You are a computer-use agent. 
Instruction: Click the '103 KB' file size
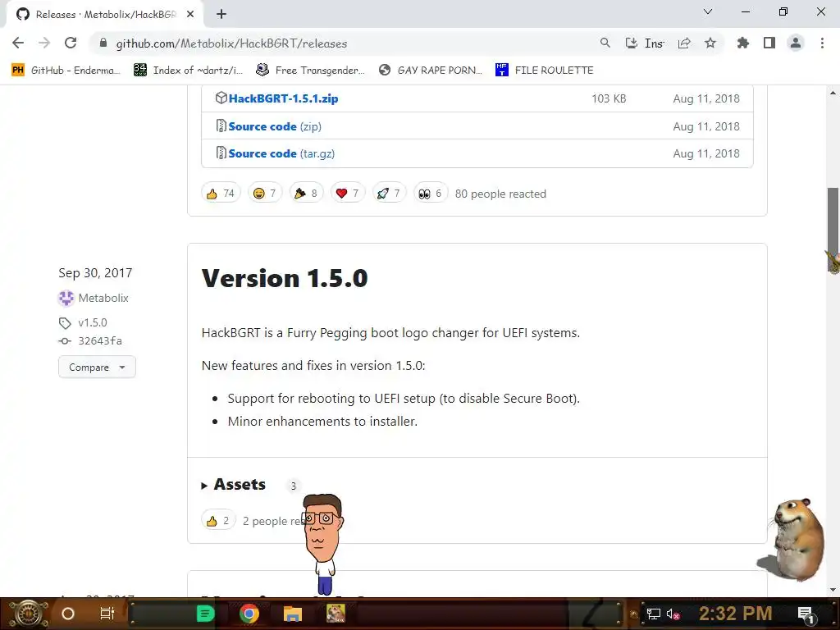[609, 98]
